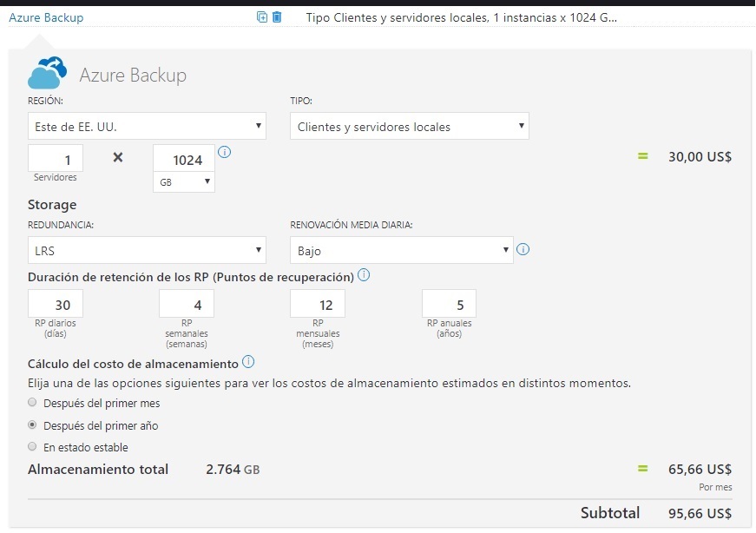Open the Región dropdown showing Este de EE. UU.
The image size is (756, 533).
pos(147,127)
